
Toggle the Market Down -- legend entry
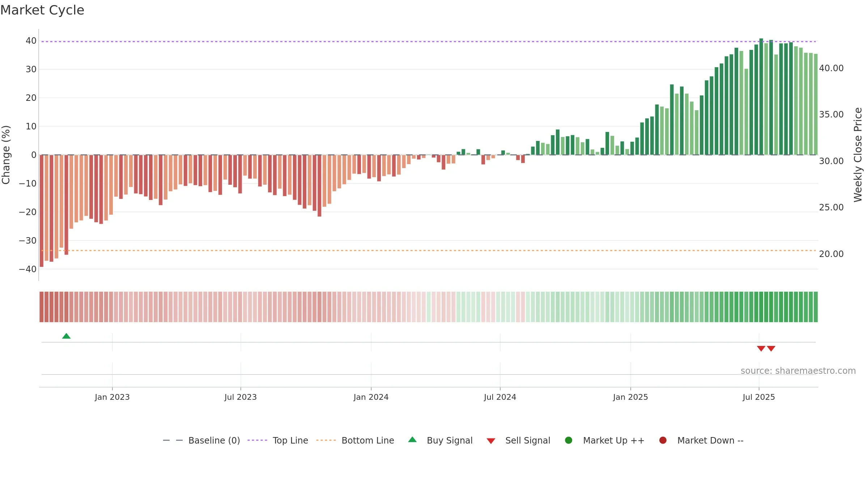[x=701, y=440]
